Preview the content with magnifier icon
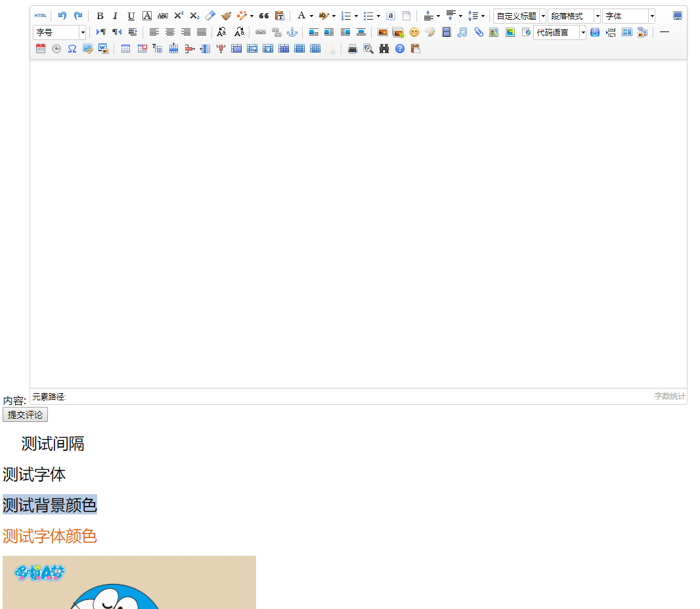This screenshot has width=700, height=609. [368, 49]
